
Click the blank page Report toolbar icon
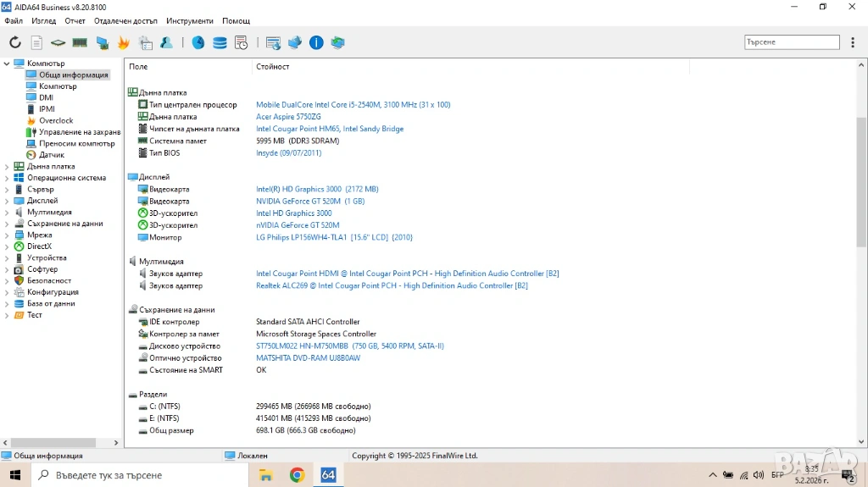click(36, 42)
